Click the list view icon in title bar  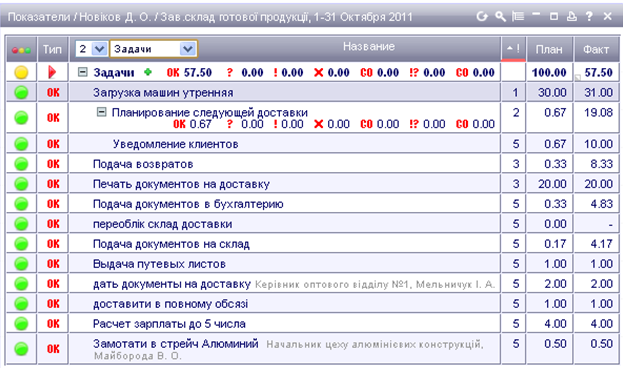pyautogui.click(x=518, y=16)
